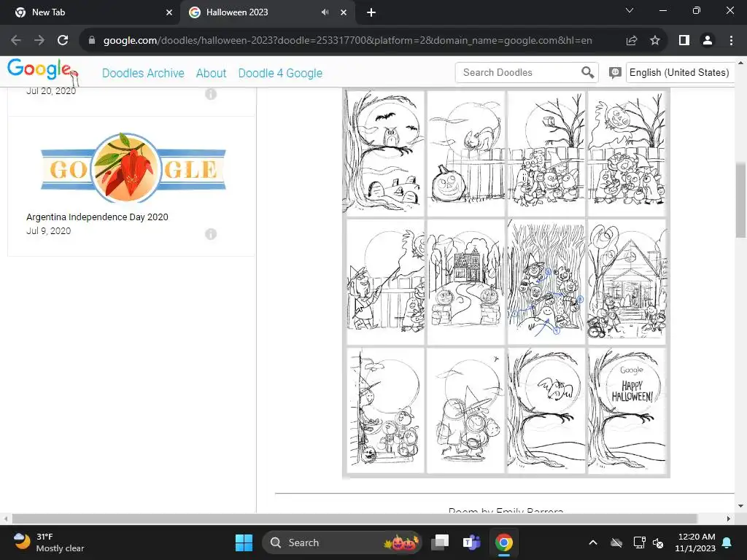Open English (United States) language dropdown
The width and height of the screenshot is (747, 560).
click(680, 72)
